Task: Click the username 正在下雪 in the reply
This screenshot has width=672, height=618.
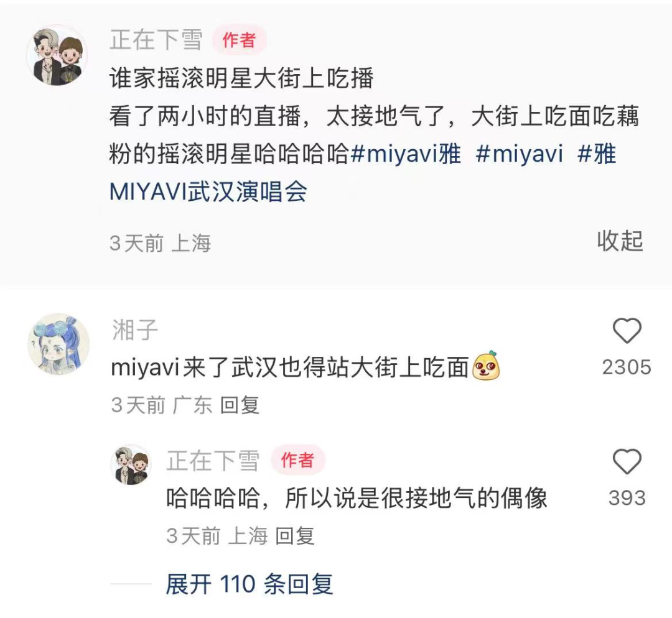Action: click(x=213, y=461)
